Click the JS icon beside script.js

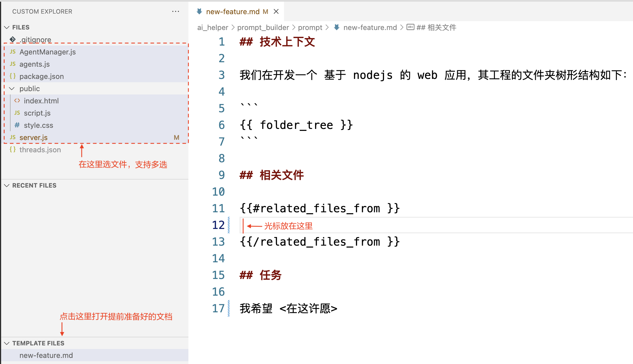17,113
